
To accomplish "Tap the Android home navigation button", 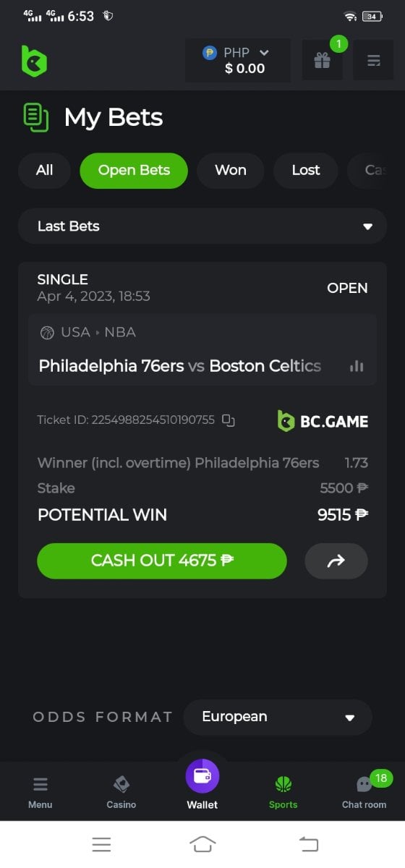I will click(x=202, y=844).
